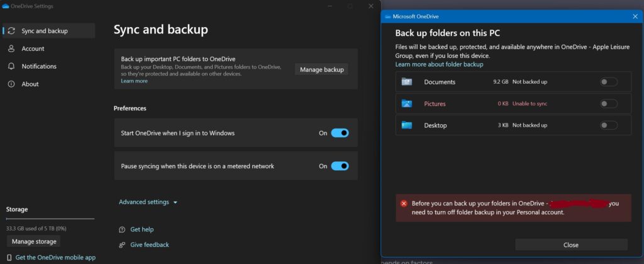The height and width of the screenshot is (264, 644).
Task: Click the 'Pictures' folder name
Action: [435, 104]
